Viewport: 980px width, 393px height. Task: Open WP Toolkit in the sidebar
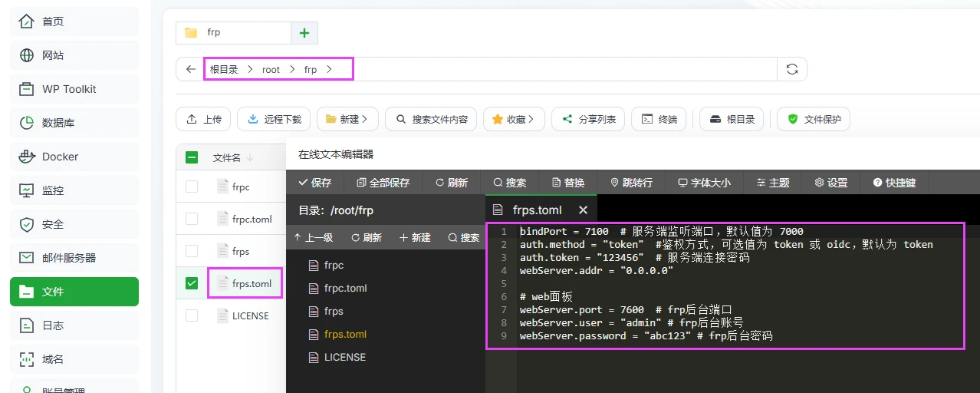coord(74,89)
